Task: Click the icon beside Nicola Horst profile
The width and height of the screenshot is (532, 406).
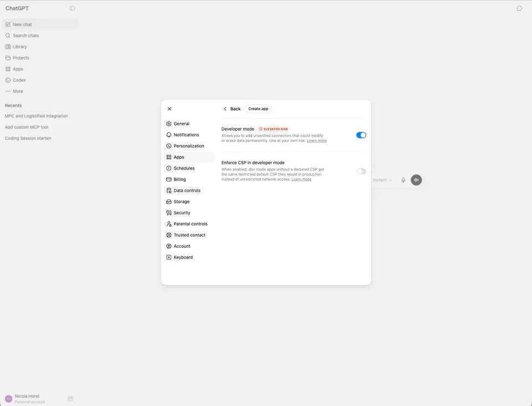Action: (70, 399)
